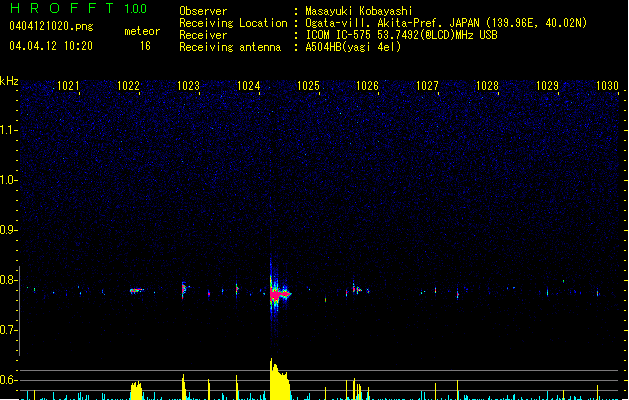Click the Observer label
Screen dimensions: 629x400
tap(203, 11)
